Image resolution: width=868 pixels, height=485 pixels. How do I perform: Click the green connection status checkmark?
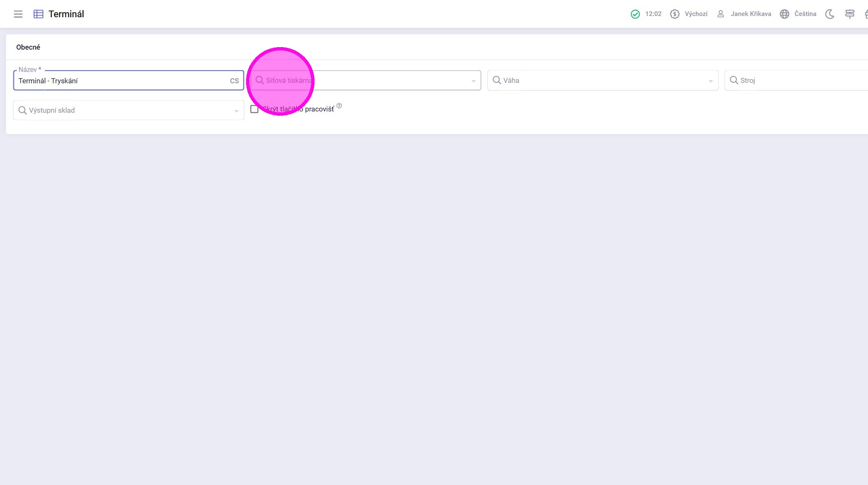635,14
